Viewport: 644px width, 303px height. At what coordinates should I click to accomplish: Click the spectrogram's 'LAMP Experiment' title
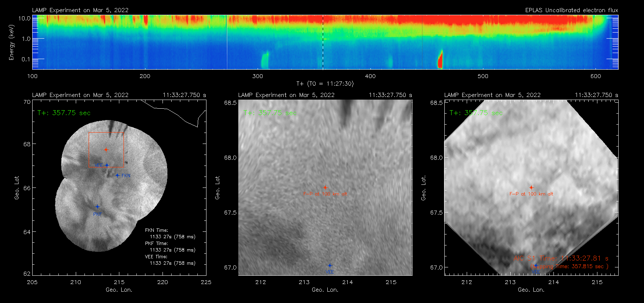(x=80, y=10)
